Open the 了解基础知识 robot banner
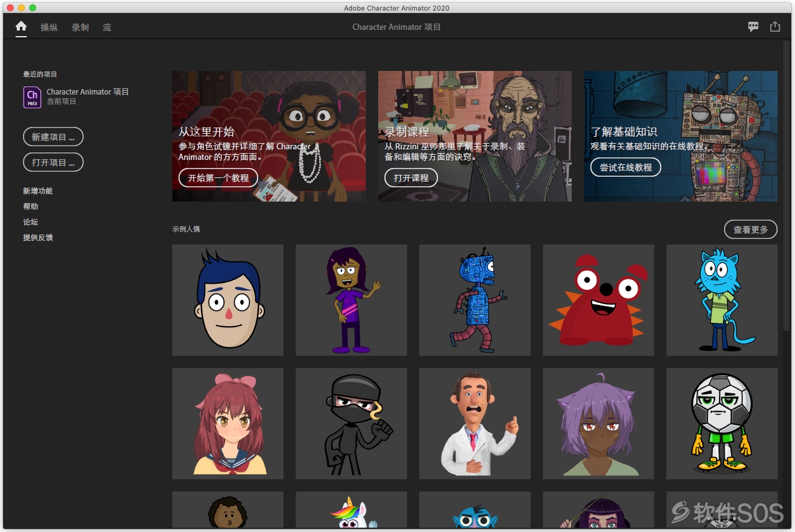Image resolution: width=795 pixels, height=532 pixels. (681, 136)
